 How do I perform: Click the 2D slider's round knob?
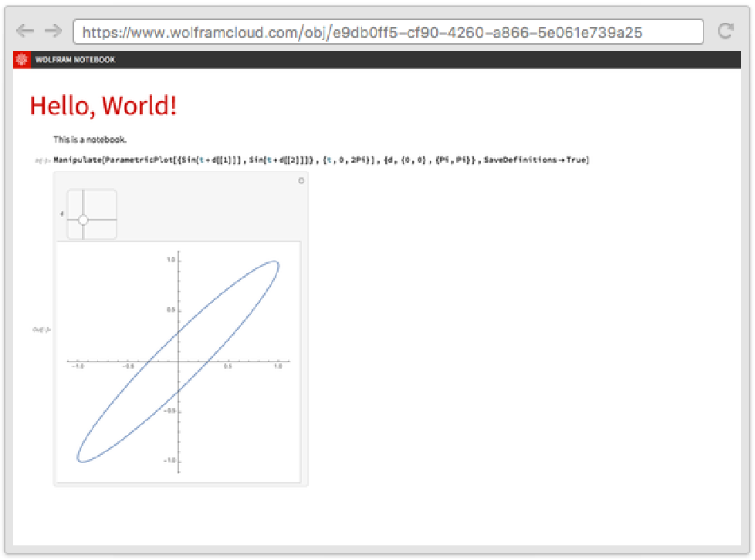[83, 220]
